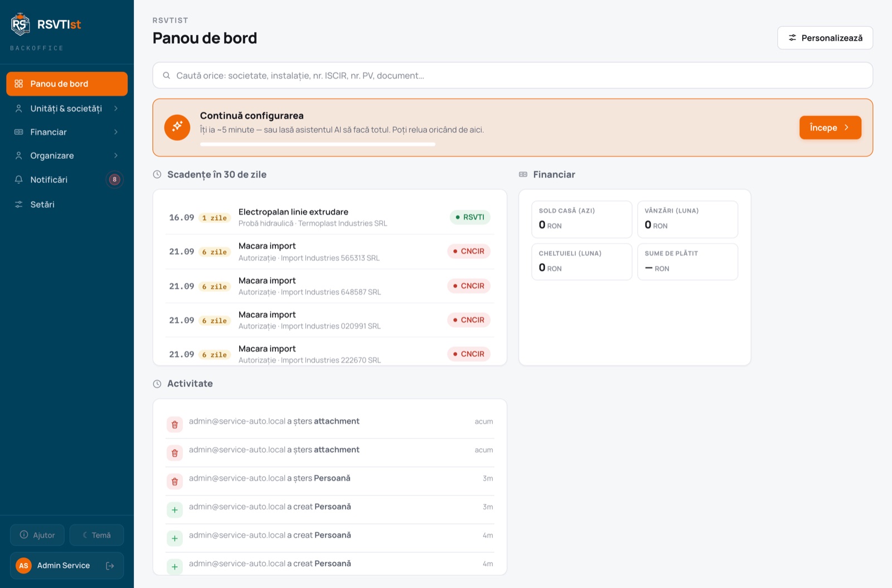The width and height of the screenshot is (892, 588).
Task: Open the Sume de plătit card
Action: point(687,261)
